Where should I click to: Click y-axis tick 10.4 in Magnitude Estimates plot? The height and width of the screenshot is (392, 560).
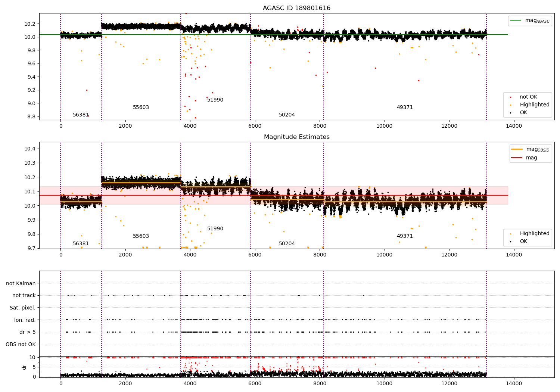tap(30, 149)
